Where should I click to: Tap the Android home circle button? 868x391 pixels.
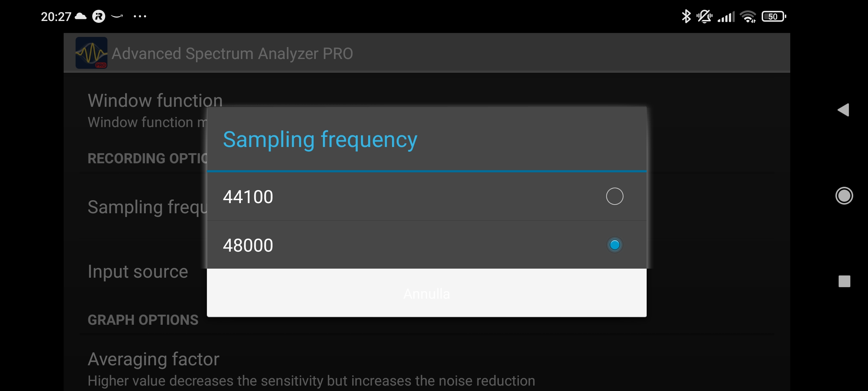coord(844,196)
